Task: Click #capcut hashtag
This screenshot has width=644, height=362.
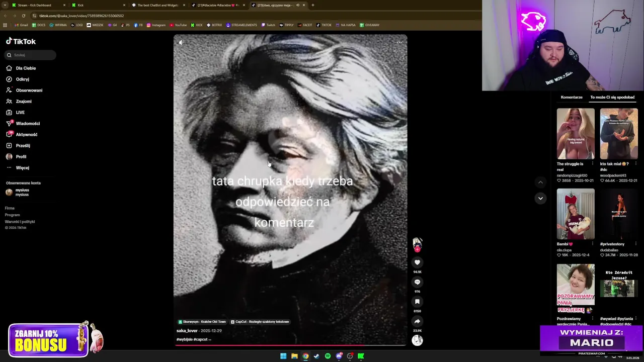Action: [200, 339]
